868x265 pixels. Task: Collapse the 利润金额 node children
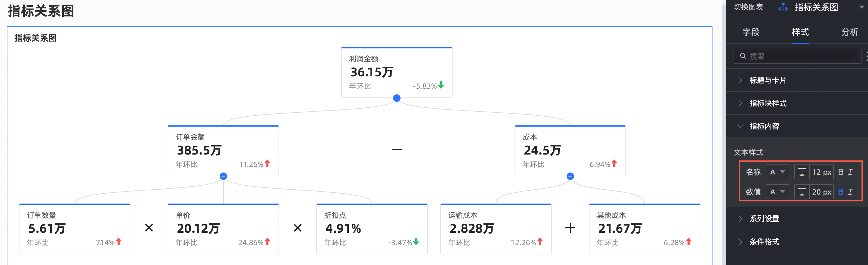coord(397,98)
